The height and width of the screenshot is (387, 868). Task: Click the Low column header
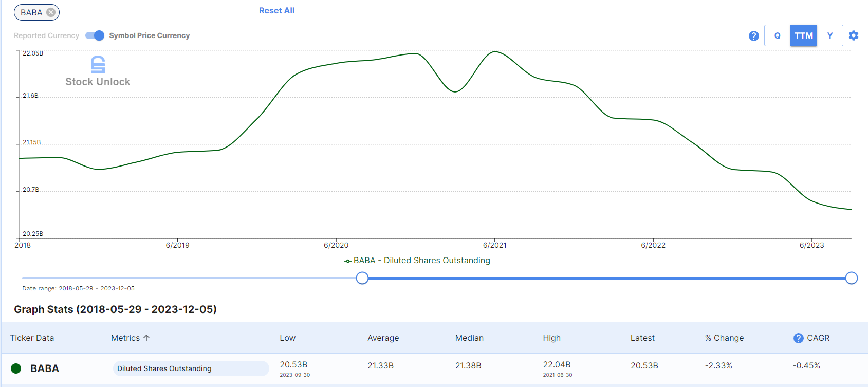[x=288, y=338]
